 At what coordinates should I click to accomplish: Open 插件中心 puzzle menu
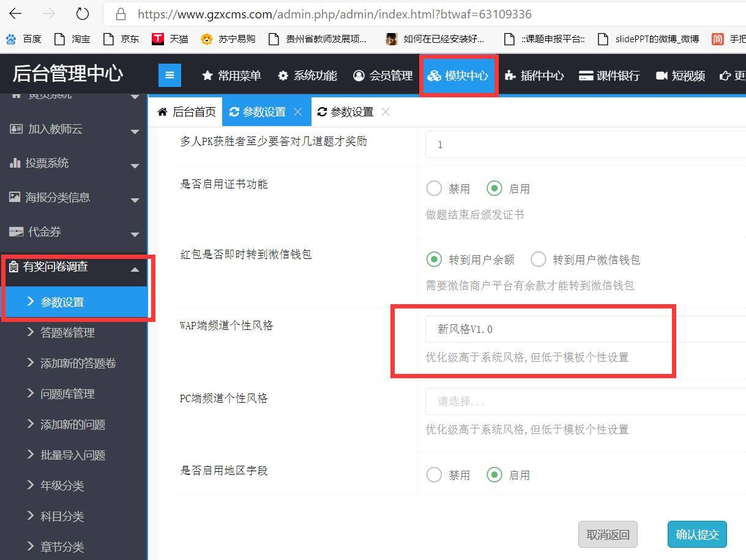(x=534, y=75)
